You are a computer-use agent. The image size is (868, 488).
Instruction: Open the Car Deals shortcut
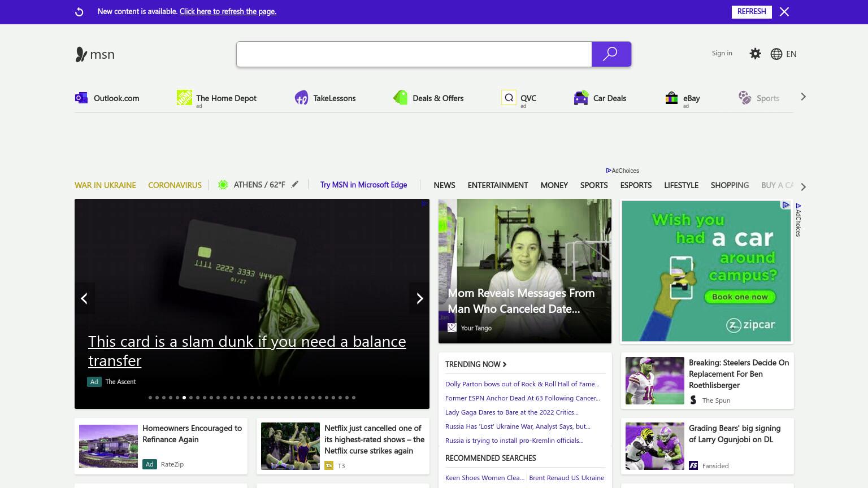[x=600, y=98]
